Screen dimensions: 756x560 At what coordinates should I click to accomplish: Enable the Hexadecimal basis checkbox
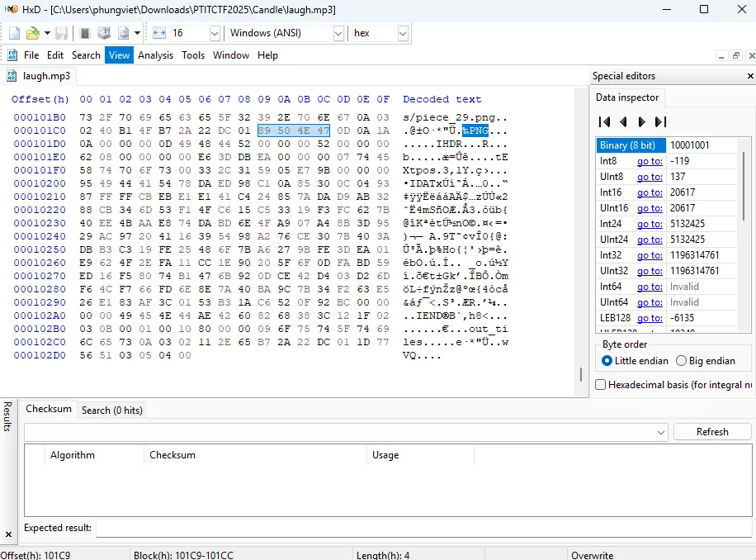coord(600,385)
